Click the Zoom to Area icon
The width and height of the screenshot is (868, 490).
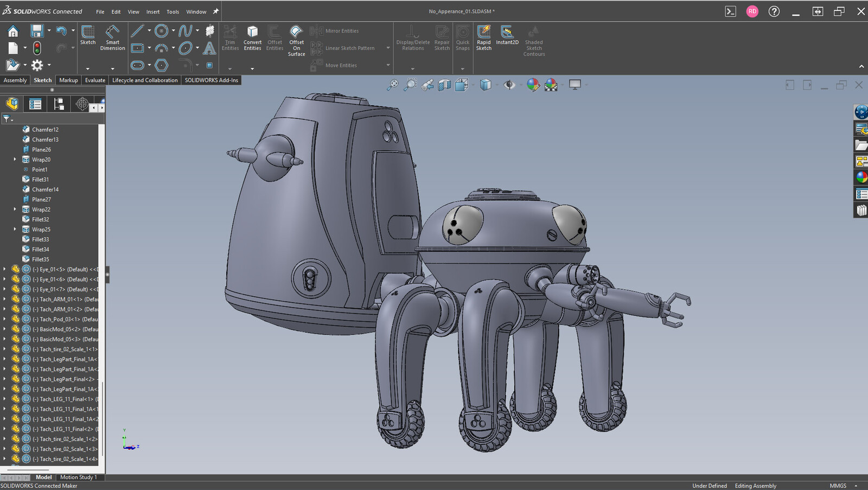[411, 85]
